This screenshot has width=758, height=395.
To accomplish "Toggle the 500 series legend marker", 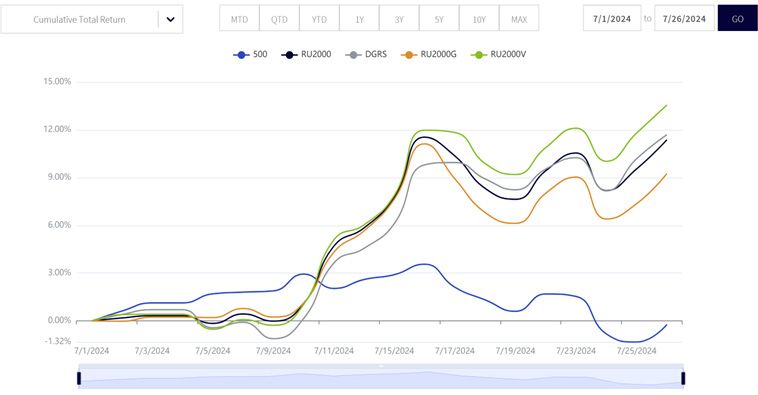I will tap(241, 55).
